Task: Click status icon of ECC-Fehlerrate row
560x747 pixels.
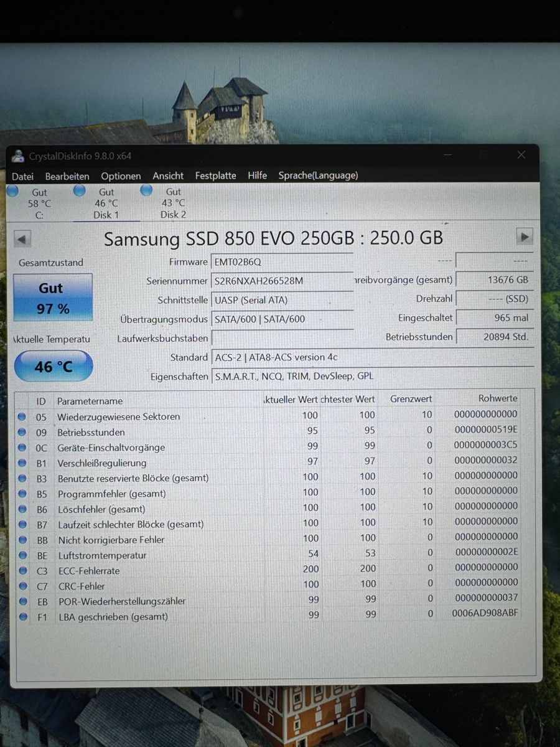Action: pos(22,570)
